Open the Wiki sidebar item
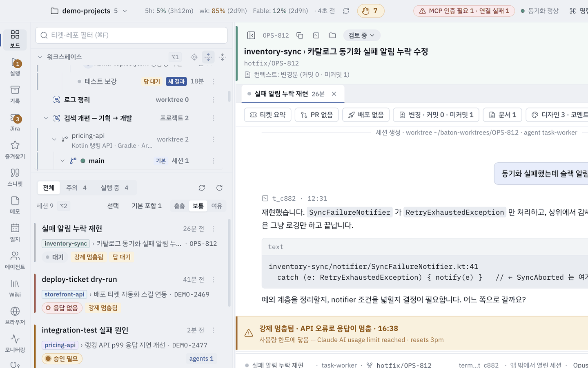The image size is (588, 368). [x=15, y=289]
